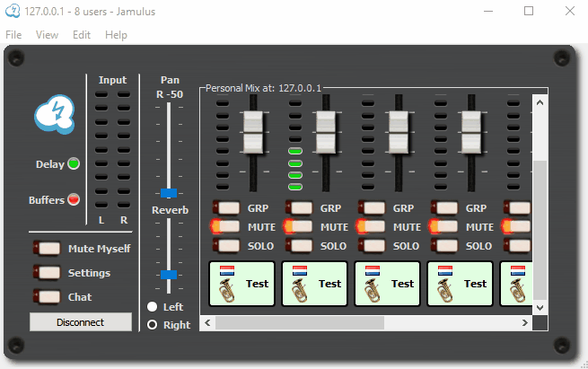Solo the first channel
588x369 pixels.
tap(226, 246)
